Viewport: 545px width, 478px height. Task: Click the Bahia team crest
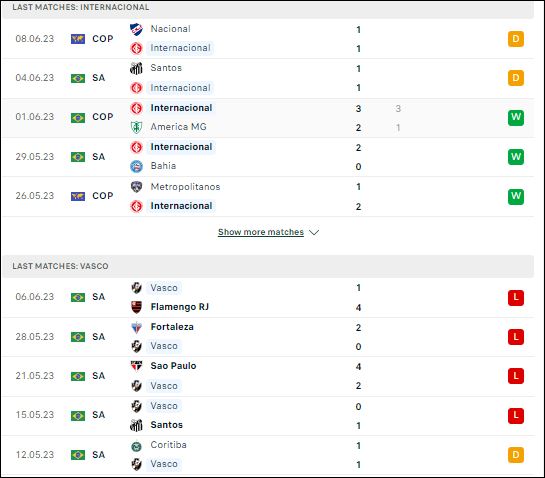pyautogui.click(x=136, y=167)
